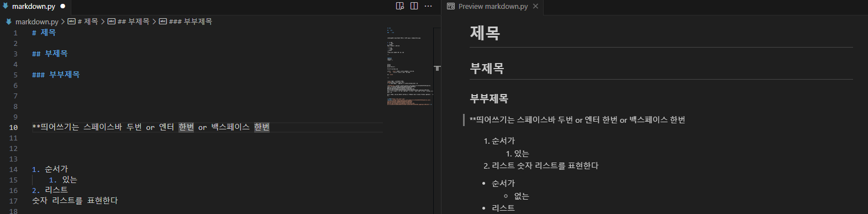Click the symbol icon before '# 제목' breadcrumb
The image size is (868, 214).
click(71, 22)
